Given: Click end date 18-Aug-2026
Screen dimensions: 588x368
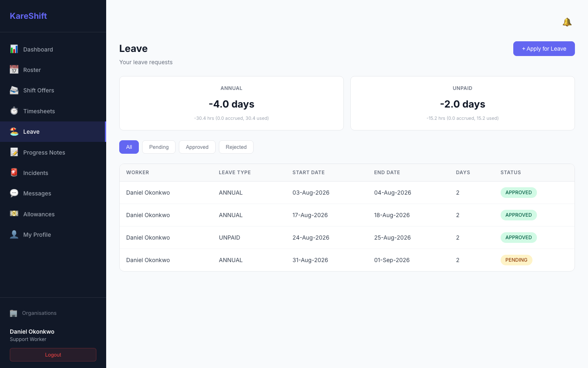Looking at the screenshot, I should (392, 215).
